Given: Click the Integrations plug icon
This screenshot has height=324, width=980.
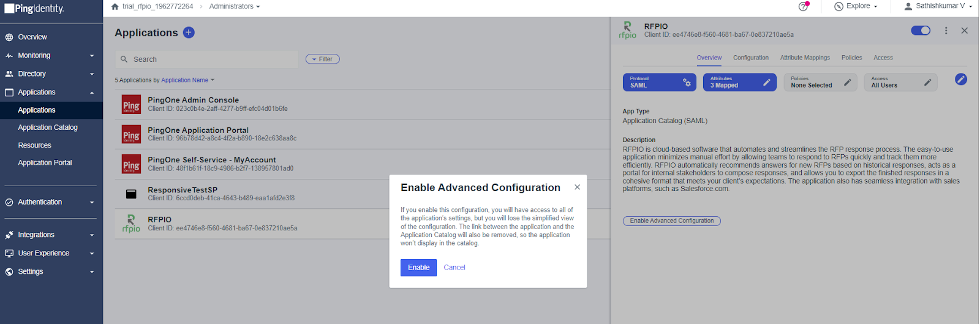Looking at the screenshot, I should click(x=9, y=235).
